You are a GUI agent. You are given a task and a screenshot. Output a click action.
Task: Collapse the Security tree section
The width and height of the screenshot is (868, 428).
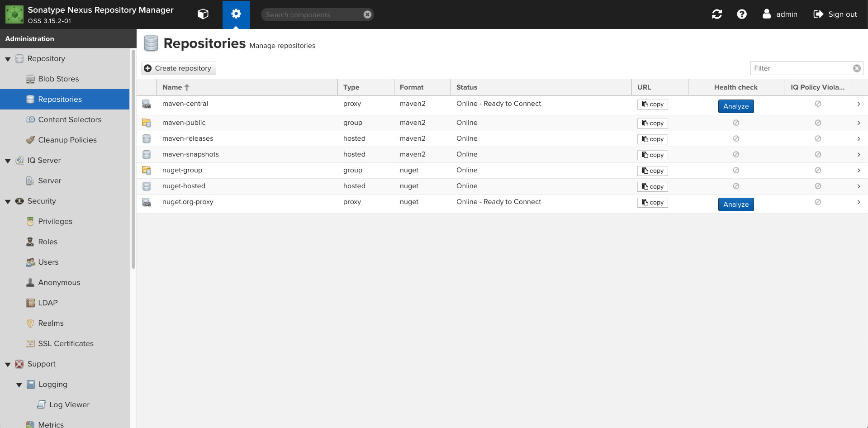pyautogui.click(x=8, y=201)
